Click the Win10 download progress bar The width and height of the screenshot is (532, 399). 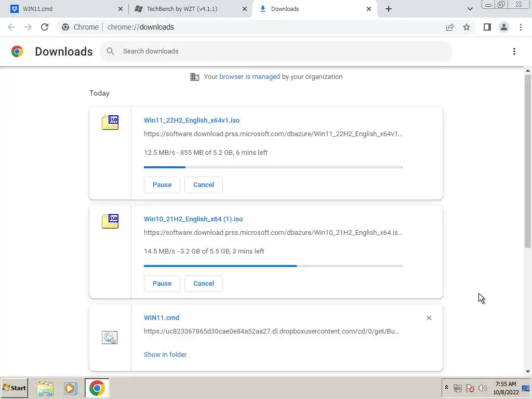click(273, 266)
